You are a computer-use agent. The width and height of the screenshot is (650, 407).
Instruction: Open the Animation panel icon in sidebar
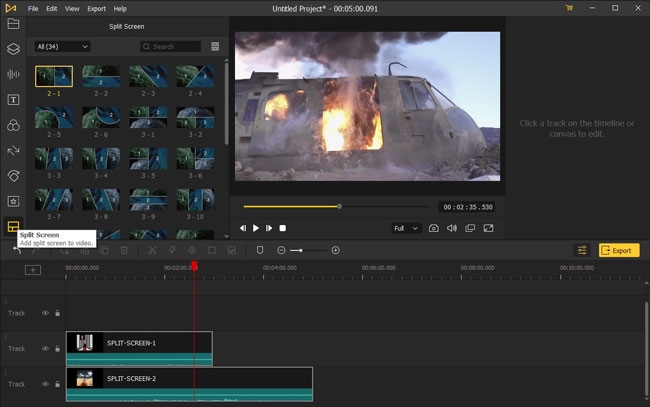point(13,176)
